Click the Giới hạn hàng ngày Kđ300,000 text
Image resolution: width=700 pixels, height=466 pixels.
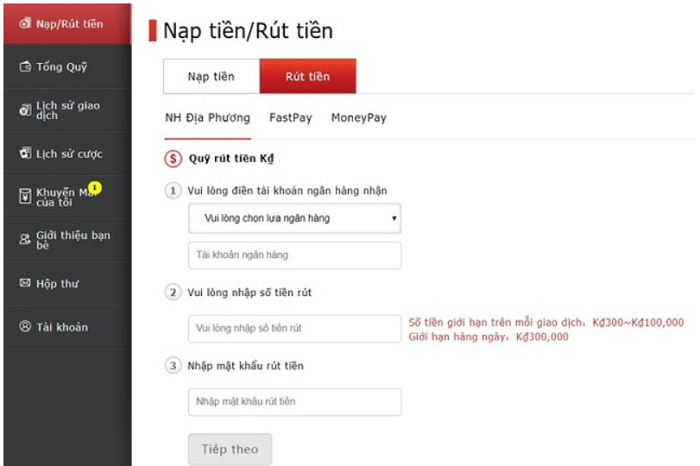pyautogui.click(x=488, y=337)
